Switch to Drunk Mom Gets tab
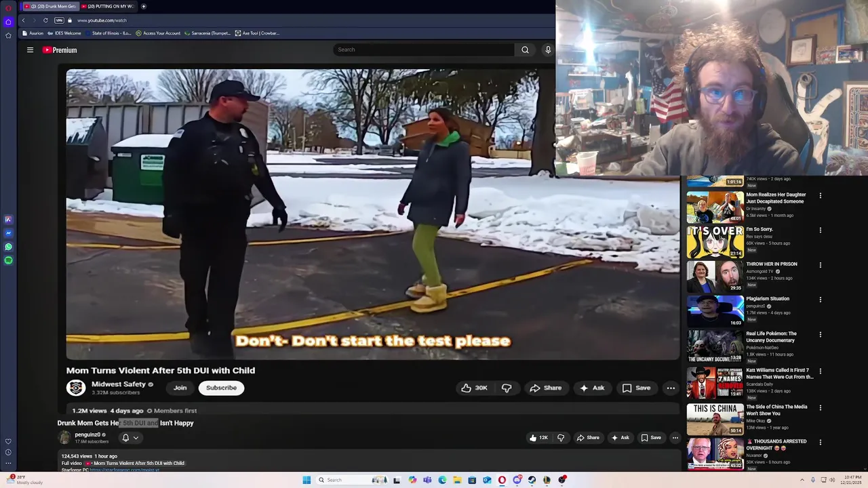 [x=50, y=6]
